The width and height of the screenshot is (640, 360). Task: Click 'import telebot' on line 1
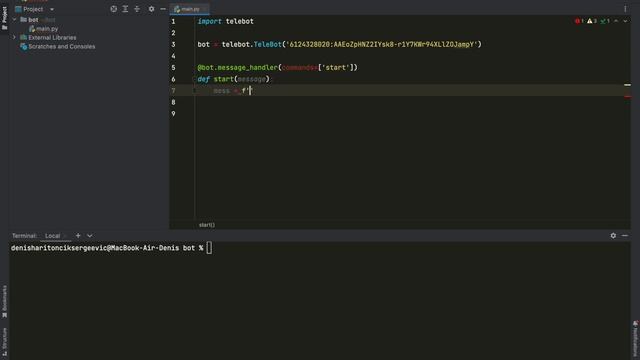tap(225, 21)
